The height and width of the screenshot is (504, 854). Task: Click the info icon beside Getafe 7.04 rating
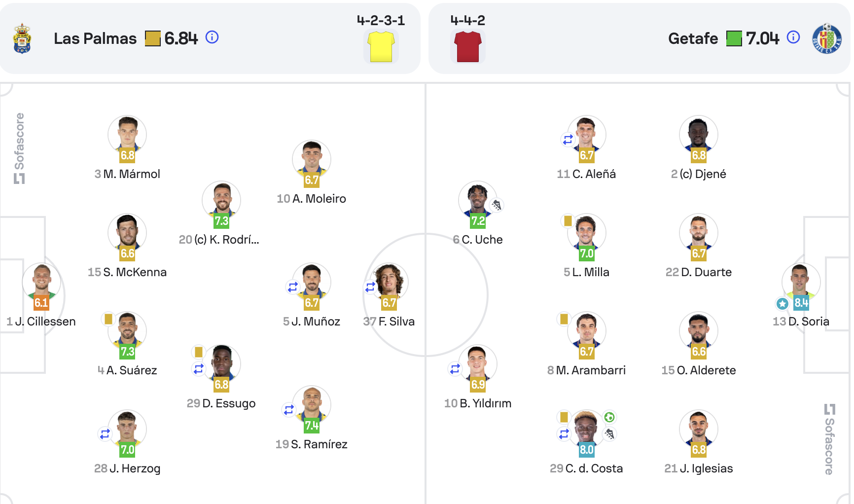coord(793,37)
